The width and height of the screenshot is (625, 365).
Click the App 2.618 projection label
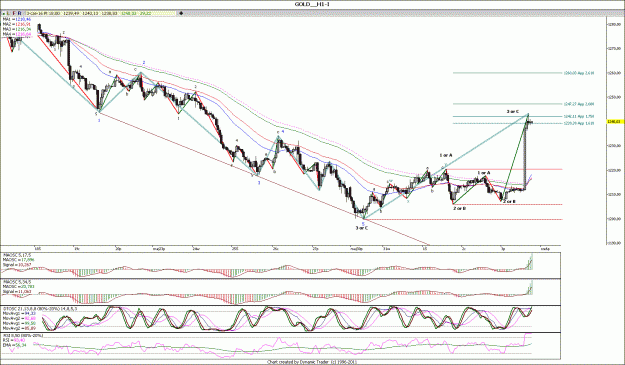(x=579, y=73)
